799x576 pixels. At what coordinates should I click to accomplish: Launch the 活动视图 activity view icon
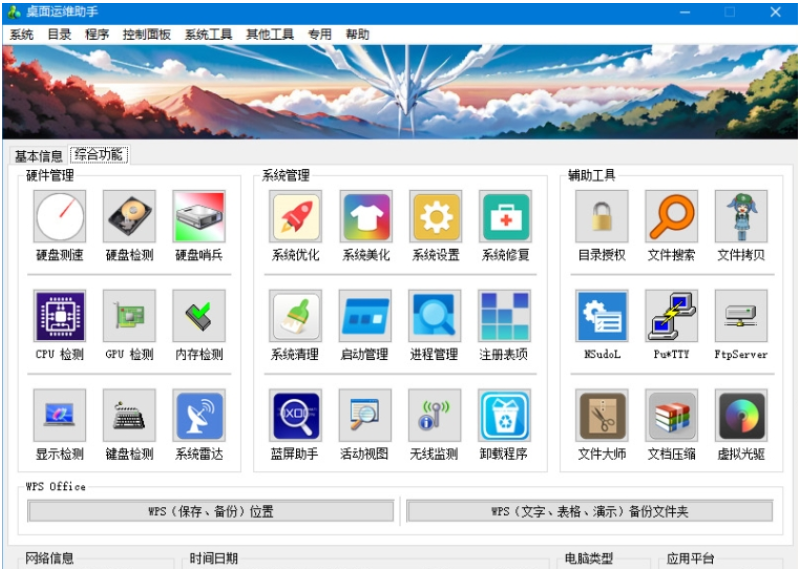click(x=365, y=415)
